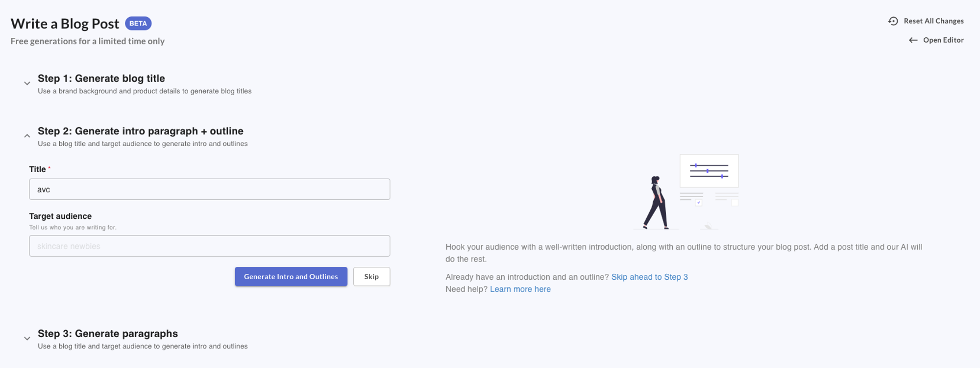Expand Step 1 using its chevron arrow
Viewport: 980px width, 368px height.
[x=27, y=83]
